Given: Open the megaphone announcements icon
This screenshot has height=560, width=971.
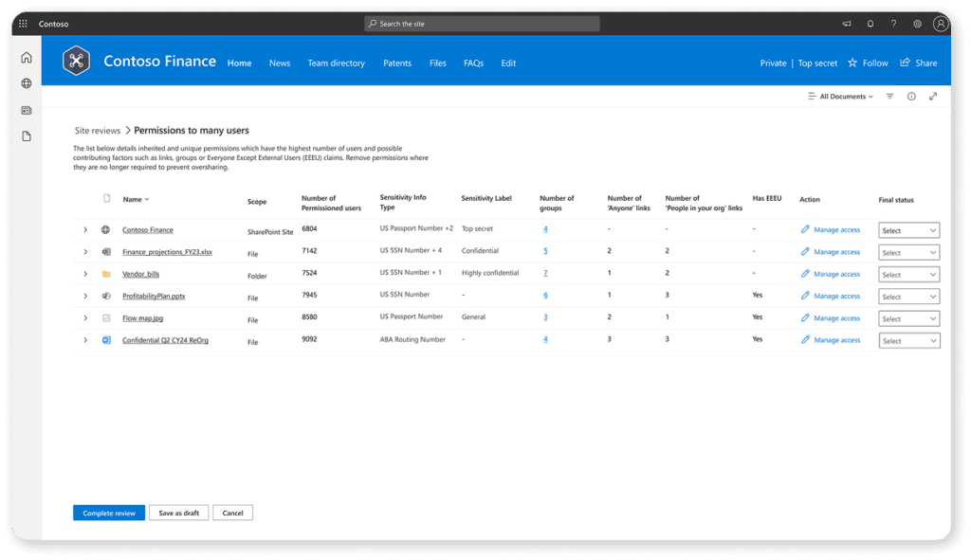Looking at the screenshot, I should pos(847,24).
